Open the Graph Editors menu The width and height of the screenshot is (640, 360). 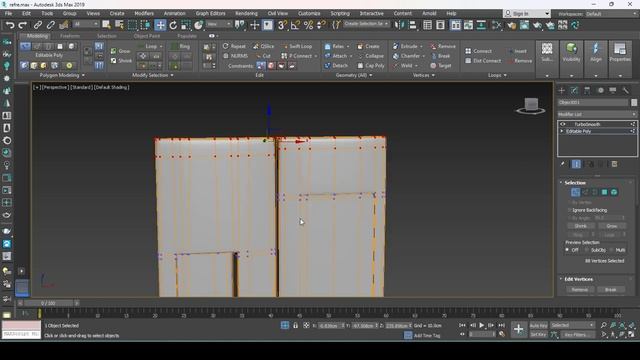point(211,13)
